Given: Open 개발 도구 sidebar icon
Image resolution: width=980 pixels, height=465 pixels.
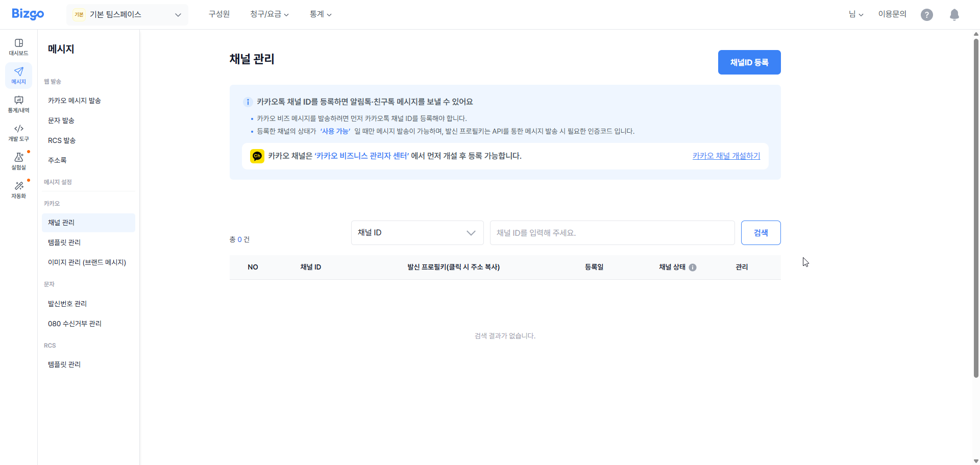Looking at the screenshot, I should 18,132.
